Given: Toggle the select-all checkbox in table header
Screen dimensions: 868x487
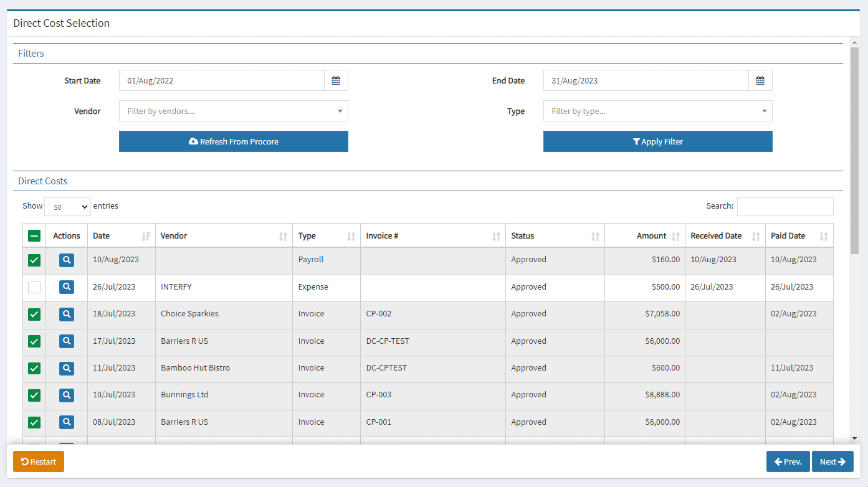Looking at the screenshot, I should 34,235.
